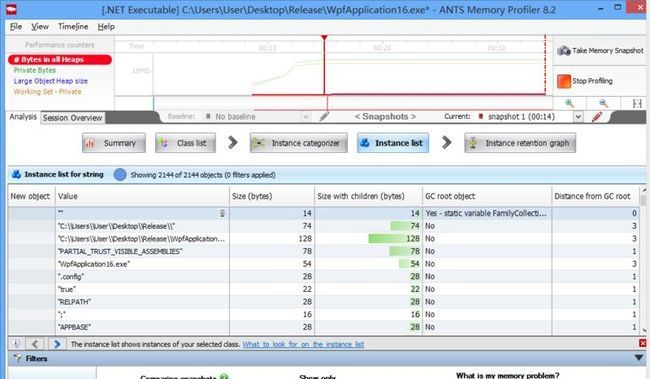Go to previous hint with back arrow
The width and height of the screenshot is (650, 379).
pyautogui.click(x=35, y=344)
